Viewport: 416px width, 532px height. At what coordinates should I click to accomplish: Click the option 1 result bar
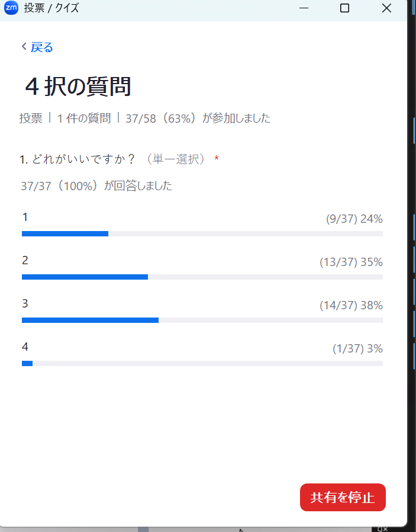point(202,233)
